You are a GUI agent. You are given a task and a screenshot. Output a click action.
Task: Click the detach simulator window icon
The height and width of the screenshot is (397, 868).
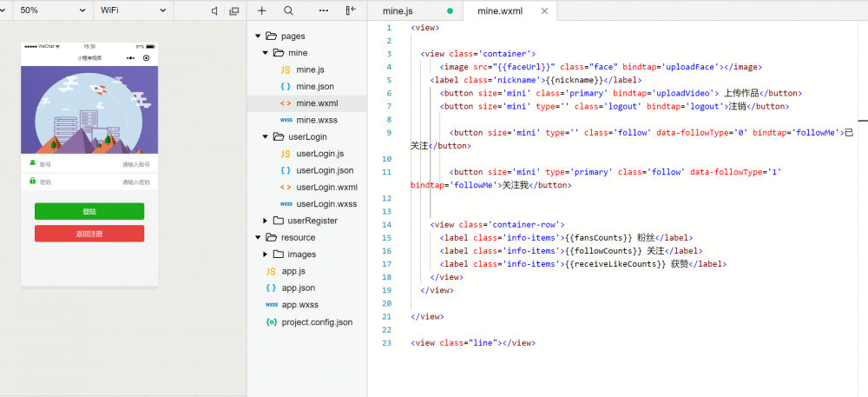click(233, 10)
